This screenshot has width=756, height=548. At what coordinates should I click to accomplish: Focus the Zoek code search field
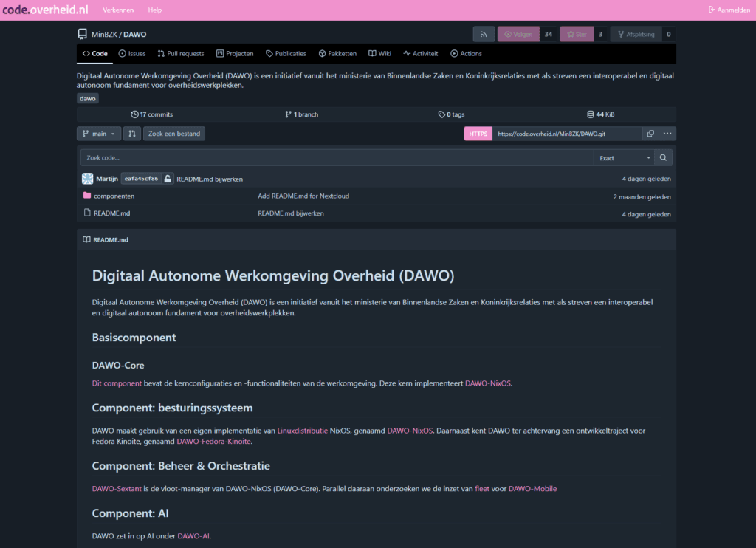pos(337,158)
